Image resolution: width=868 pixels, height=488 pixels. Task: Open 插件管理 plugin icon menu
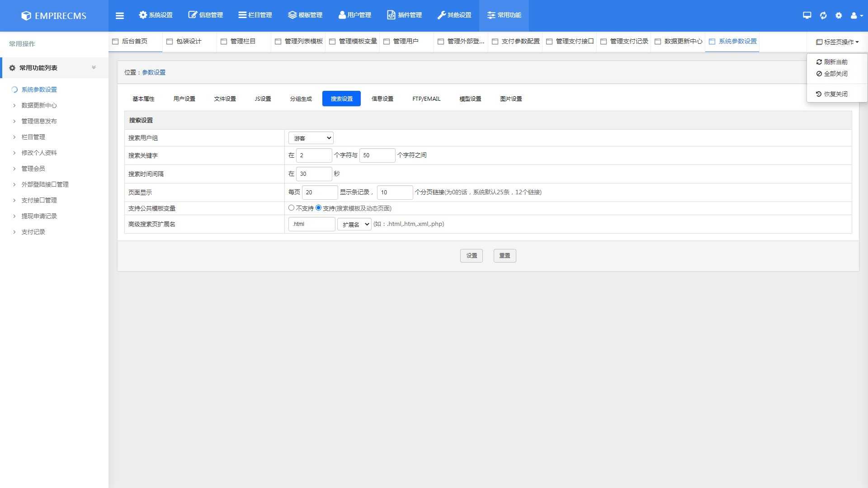[x=405, y=15]
